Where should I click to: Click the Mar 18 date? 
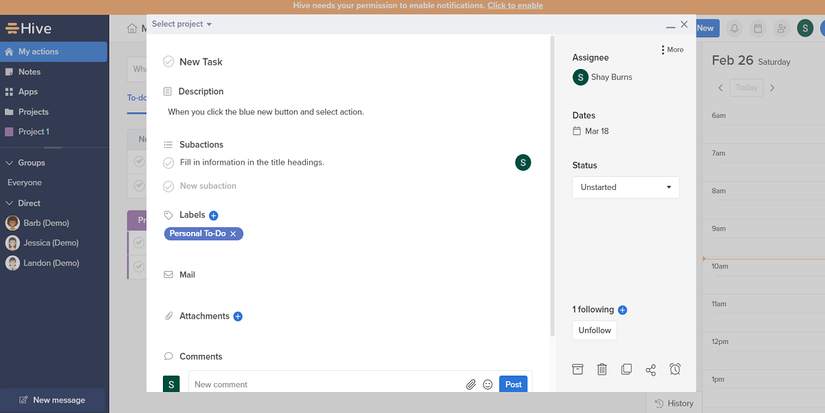597,131
